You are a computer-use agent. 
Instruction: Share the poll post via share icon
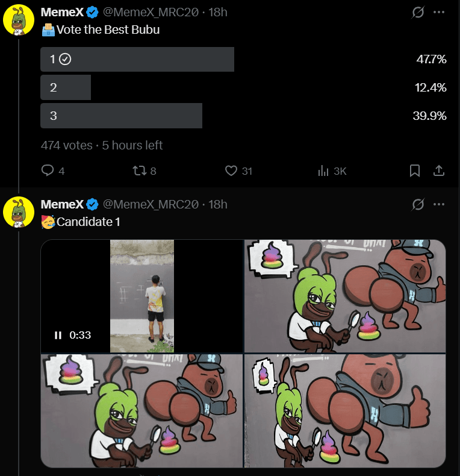pos(440,171)
